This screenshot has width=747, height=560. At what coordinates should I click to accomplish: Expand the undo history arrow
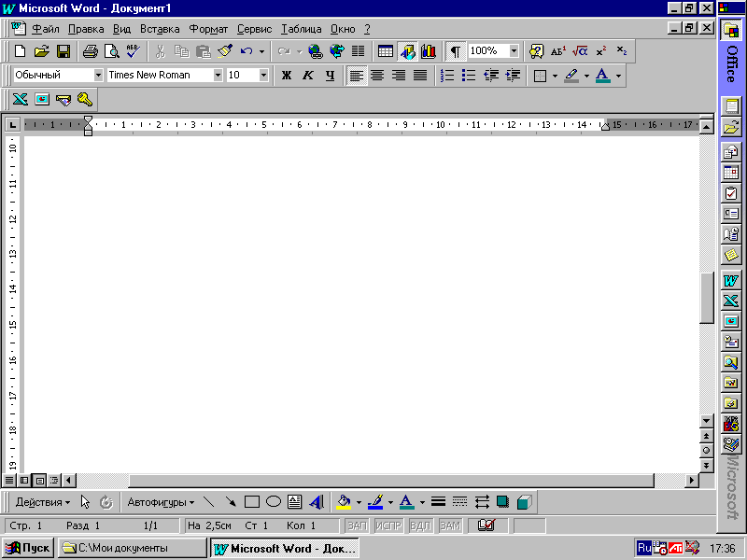[x=261, y=51]
